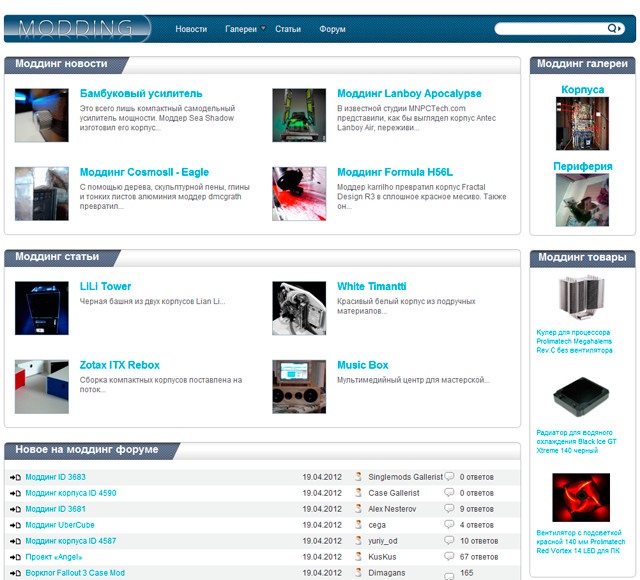Click the search input field
The image size is (640, 580).
pyautogui.click(x=551, y=28)
